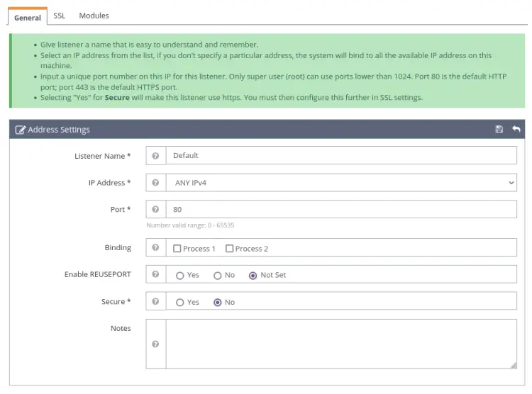532x394 pixels.
Task: Click the Notes text area resize handle
Action: [514, 365]
